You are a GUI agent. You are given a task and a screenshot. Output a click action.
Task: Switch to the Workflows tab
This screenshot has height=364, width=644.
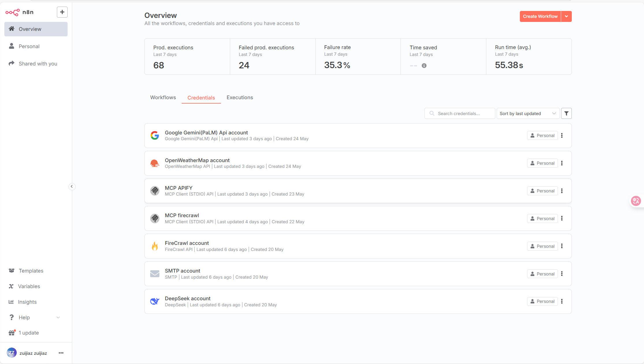coord(163,97)
